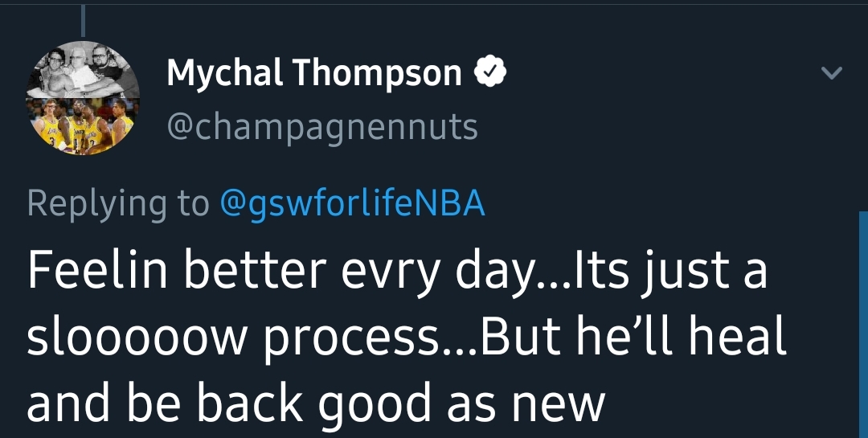The height and width of the screenshot is (438, 868).
Task: Open the @champagnennuts handle
Action: tap(321, 126)
